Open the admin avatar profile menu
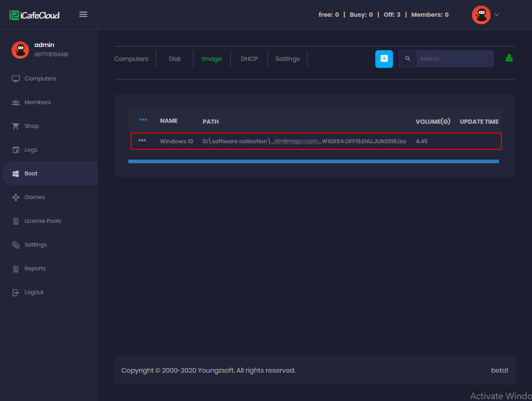The width and height of the screenshot is (532, 401). [x=481, y=14]
